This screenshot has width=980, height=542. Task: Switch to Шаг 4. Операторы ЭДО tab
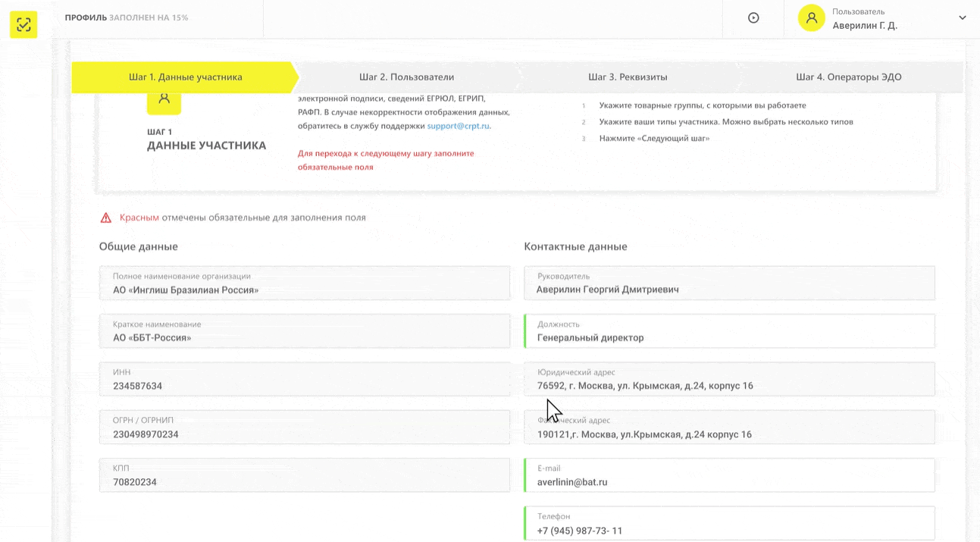click(848, 77)
